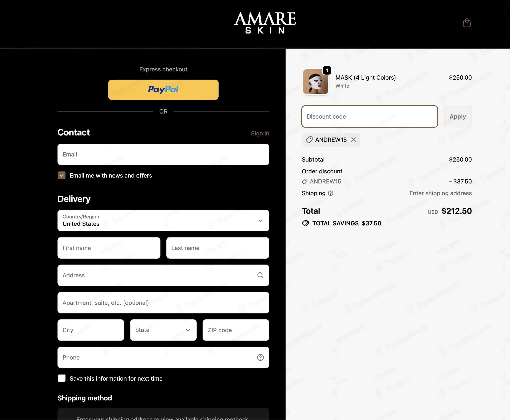Click the First name field
The height and width of the screenshot is (420, 510).
click(109, 248)
